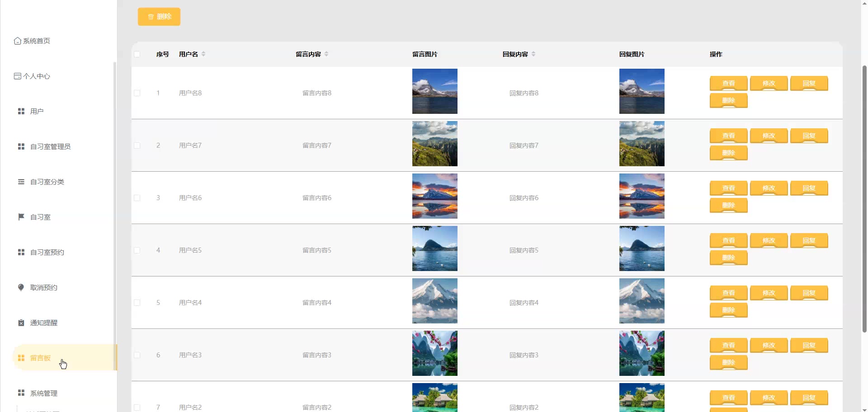Viewport: 868px width, 412px height.
Task: Click the card icon beside 个人中心
Action: click(x=18, y=76)
